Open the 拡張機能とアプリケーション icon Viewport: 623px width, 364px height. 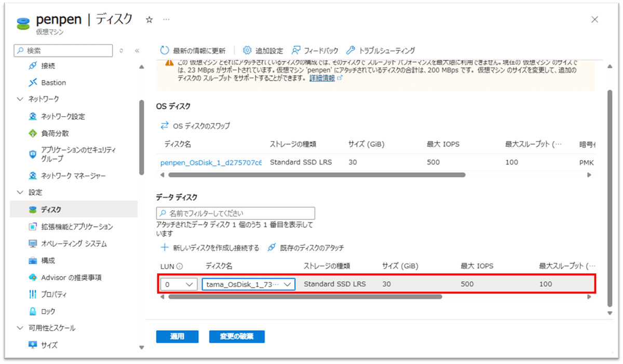coord(33,227)
